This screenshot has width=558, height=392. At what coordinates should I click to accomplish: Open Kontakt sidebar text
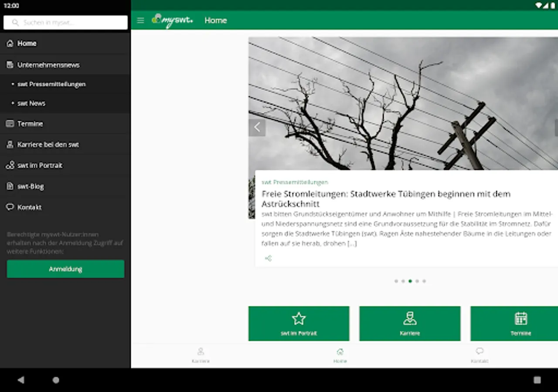(x=29, y=207)
